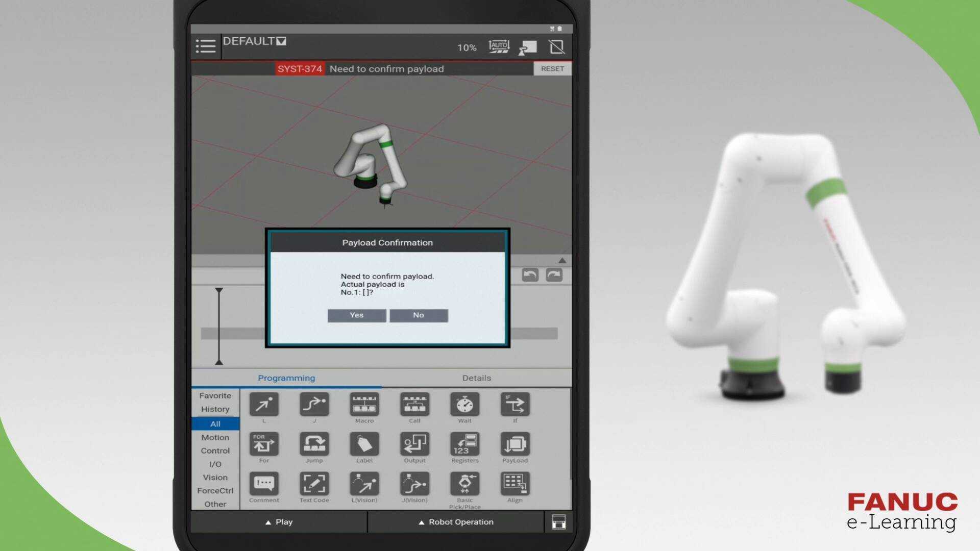980x551 pixels.
Task: Pick the L linear motion icon
Action: pyautogui.click(x=264, y=405)
